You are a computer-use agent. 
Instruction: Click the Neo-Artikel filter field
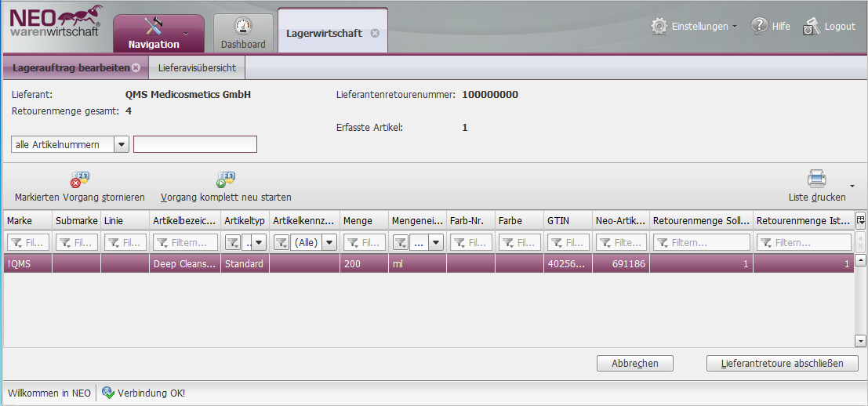621,242
